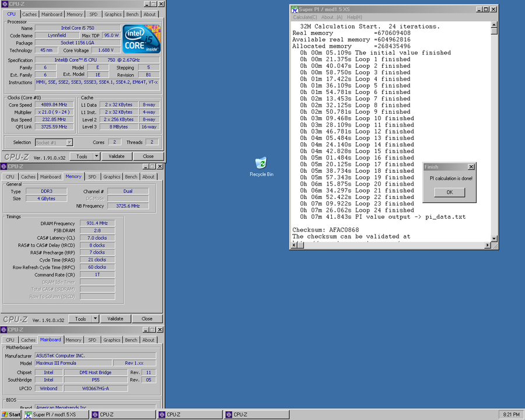This screenshot has width=525, height=420.
Task: Click the NB Frequency value 3725.6 MHz
Action: click(x=128, y=206)
